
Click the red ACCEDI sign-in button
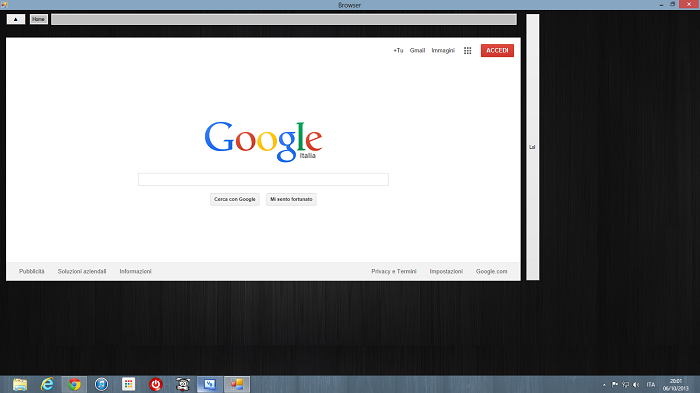tap(497, 50)
